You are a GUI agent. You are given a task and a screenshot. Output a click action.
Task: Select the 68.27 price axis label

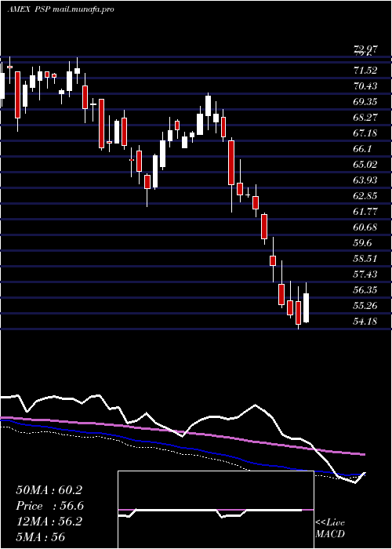pos(365,118)
